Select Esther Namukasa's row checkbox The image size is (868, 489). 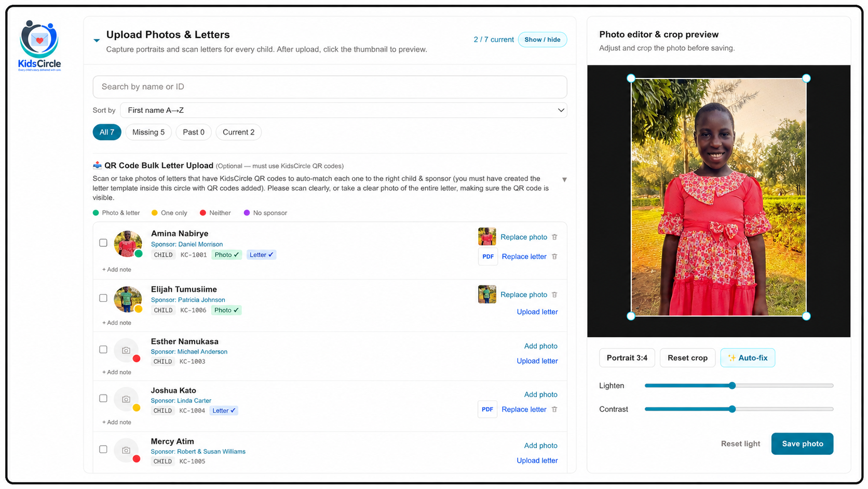point(103,350)
